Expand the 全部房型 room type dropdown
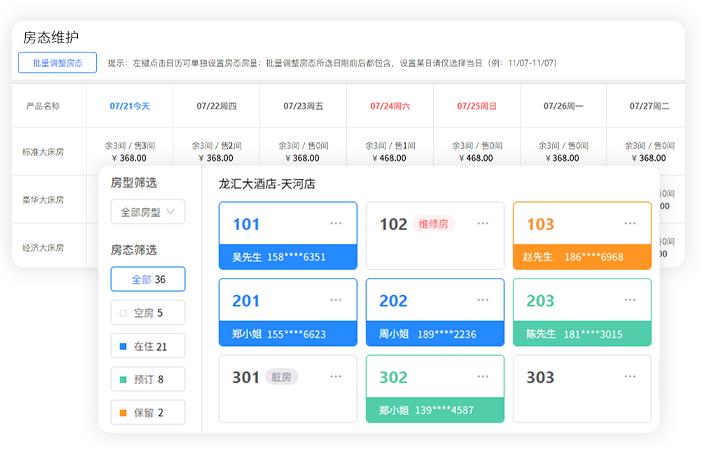 pos(148,212)
